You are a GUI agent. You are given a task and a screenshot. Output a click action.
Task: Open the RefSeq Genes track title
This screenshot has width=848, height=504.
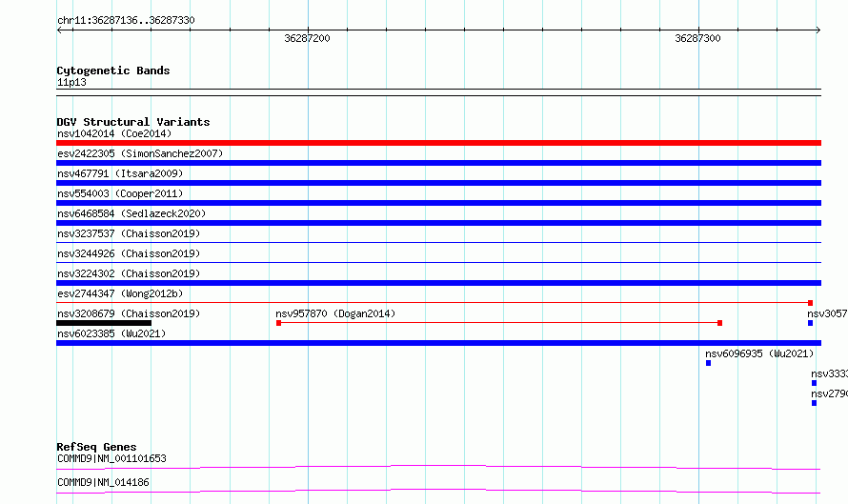coord(96,447)
